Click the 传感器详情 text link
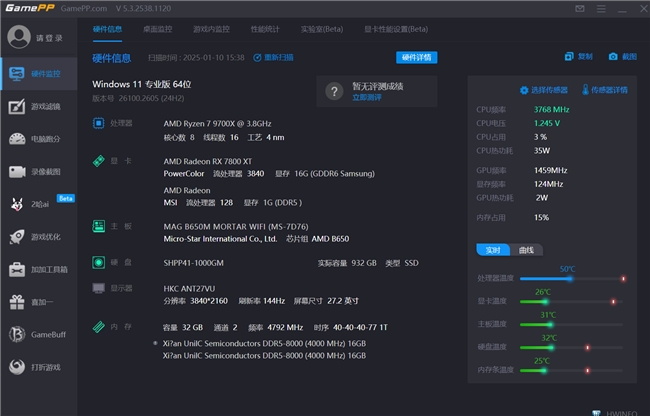The width and height of the screenshot is (650, 416). [609, 90]
